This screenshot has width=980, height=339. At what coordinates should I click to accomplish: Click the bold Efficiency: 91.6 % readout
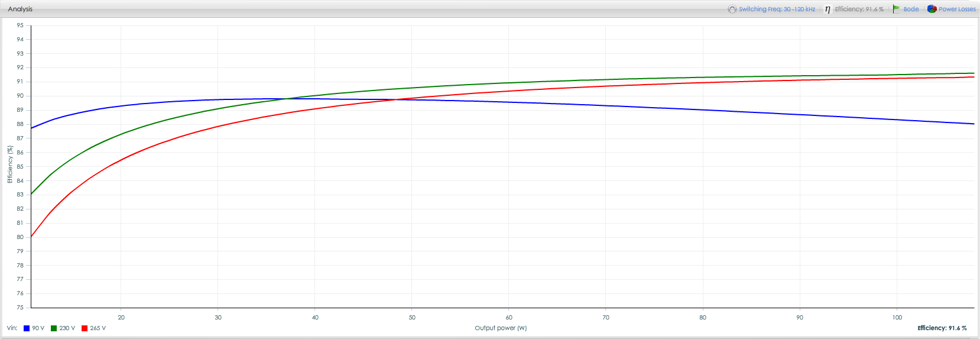[942, 328]
